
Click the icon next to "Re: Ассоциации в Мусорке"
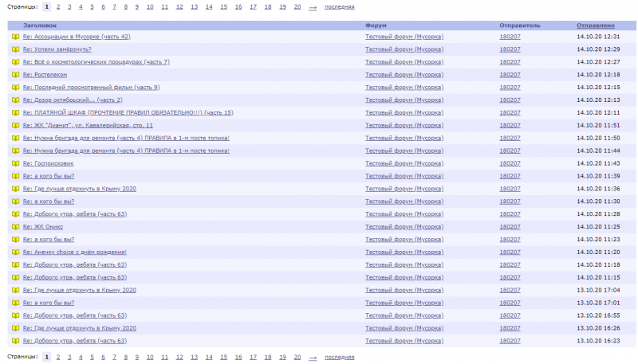[x=15, y=37]
